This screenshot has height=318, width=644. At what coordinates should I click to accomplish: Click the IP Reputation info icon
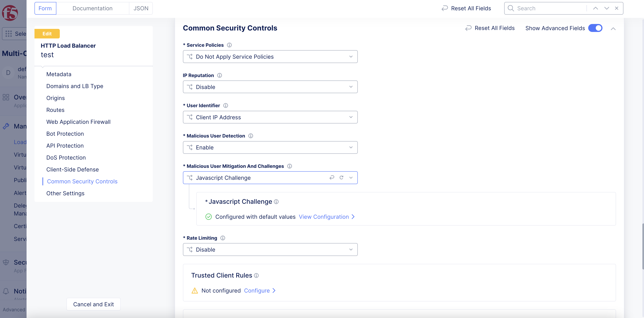(x=219, y=75)
